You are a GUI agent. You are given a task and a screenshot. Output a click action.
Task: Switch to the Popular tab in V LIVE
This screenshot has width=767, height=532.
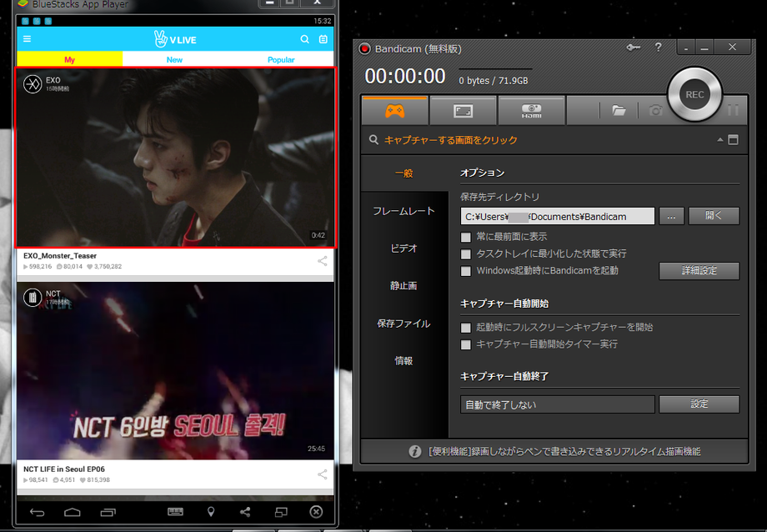click(x=281, y=60)
